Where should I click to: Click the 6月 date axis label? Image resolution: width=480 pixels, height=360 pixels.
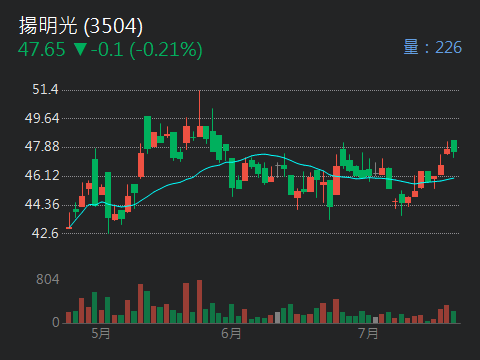click(x=231, y=333)
